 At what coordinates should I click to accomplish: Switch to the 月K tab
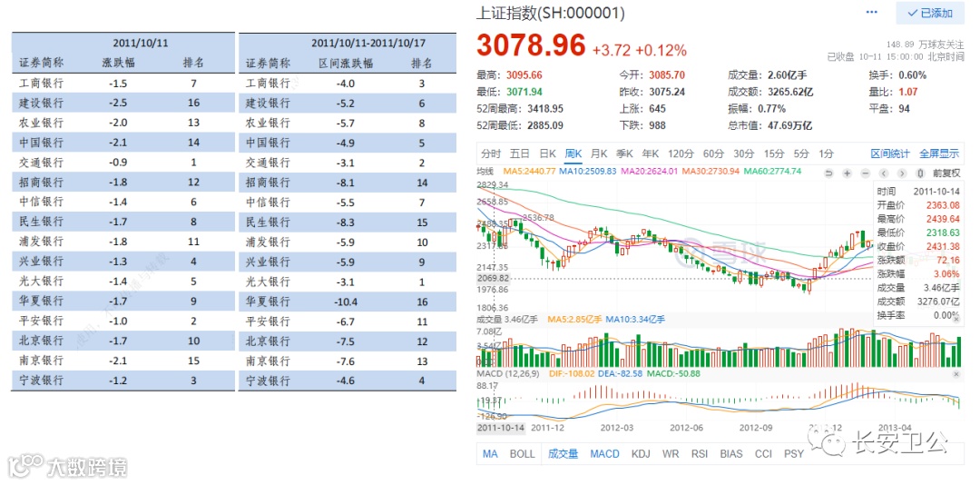click(599, 153)
